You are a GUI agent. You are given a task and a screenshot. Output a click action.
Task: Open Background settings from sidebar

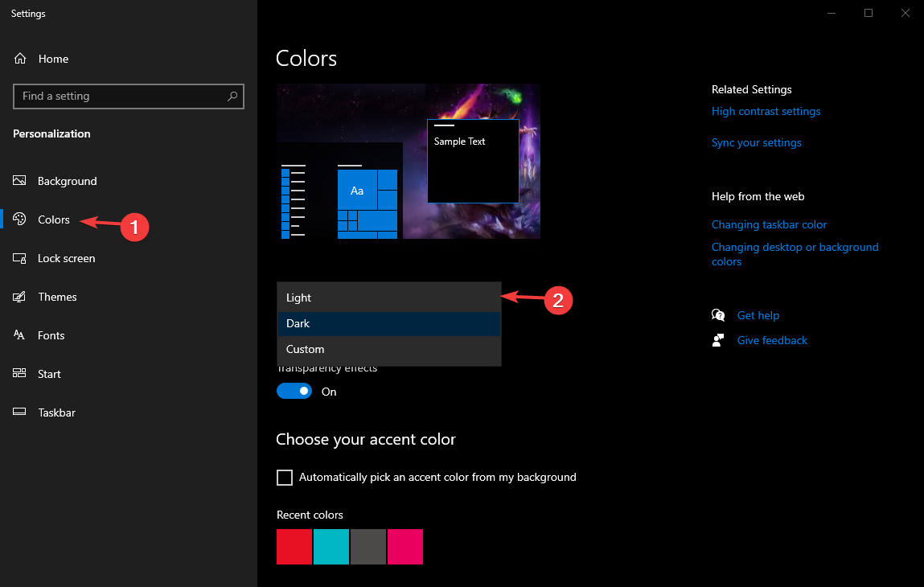point(67,181)
